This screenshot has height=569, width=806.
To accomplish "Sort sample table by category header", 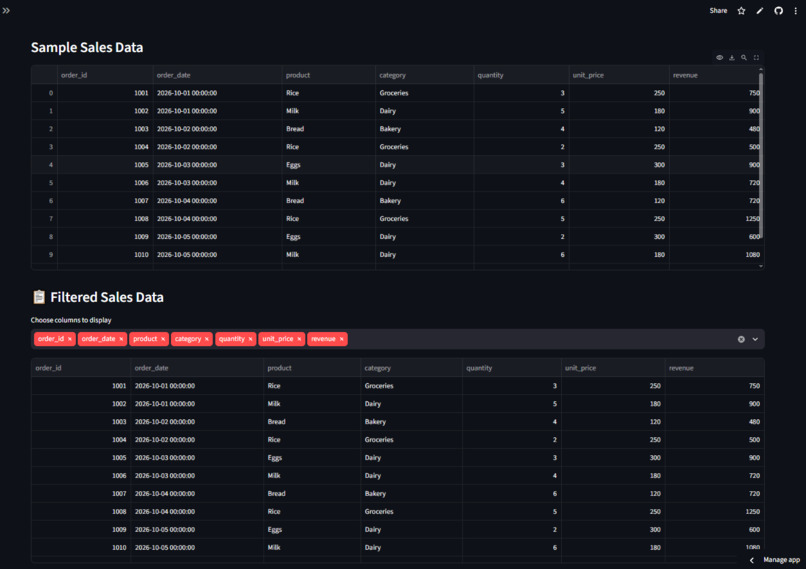I will pos(425,75).
